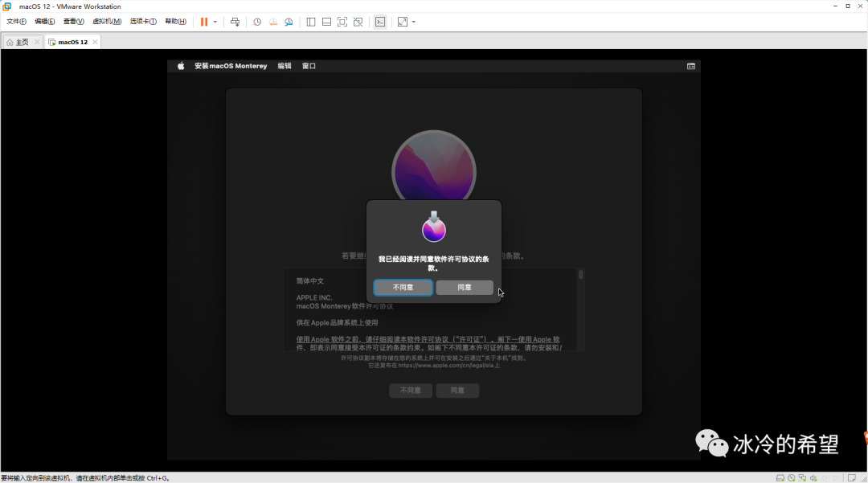
Task: Open the 虚拟机(M) menu
Action: 107,22
